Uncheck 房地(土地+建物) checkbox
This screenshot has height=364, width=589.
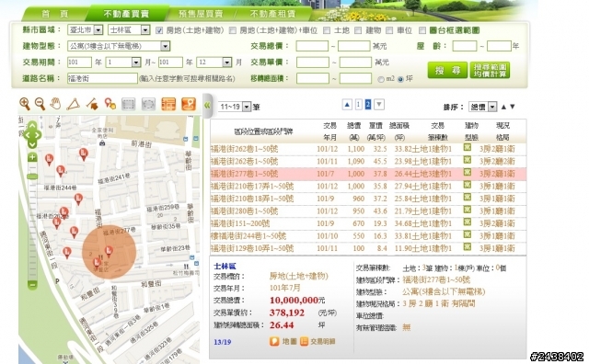tap(159, 30)
